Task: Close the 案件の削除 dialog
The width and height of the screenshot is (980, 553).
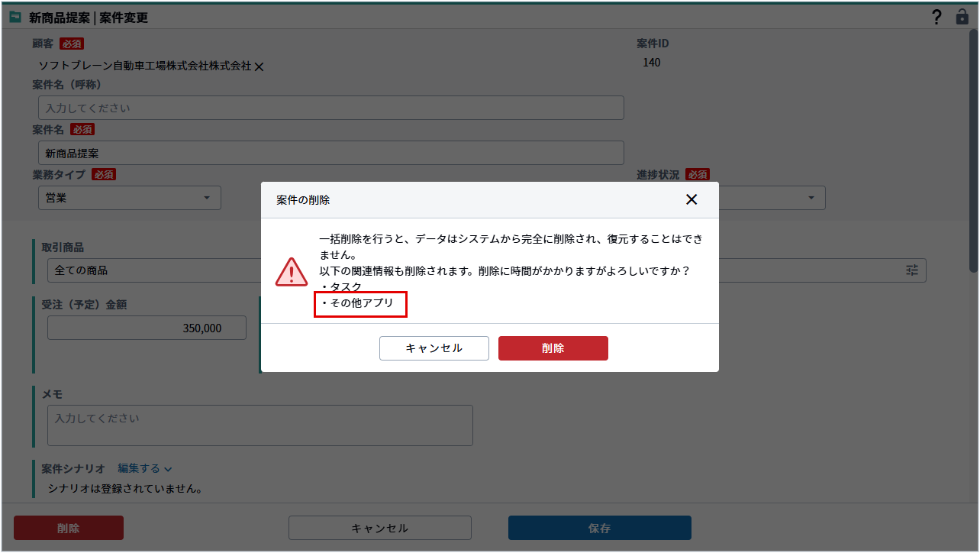Action: (x=691, y=199)
